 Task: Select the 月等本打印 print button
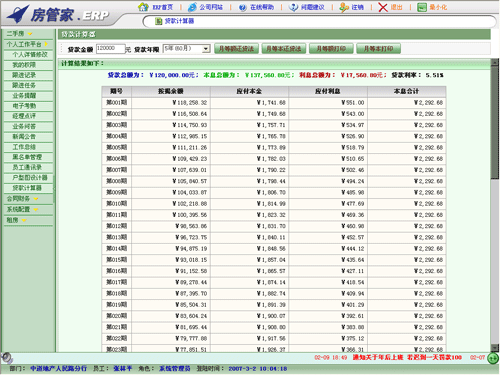(378, 49)
